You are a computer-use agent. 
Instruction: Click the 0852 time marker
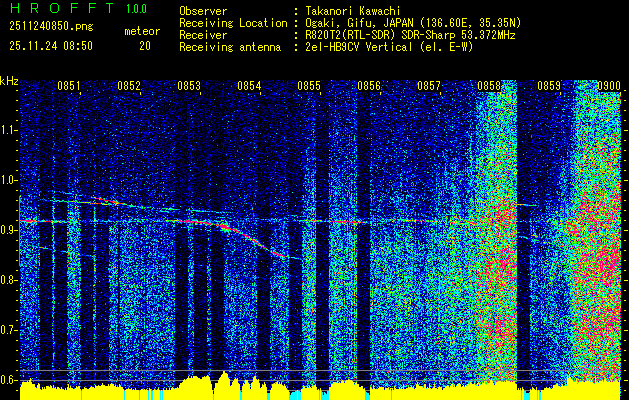tap(129, 86)
